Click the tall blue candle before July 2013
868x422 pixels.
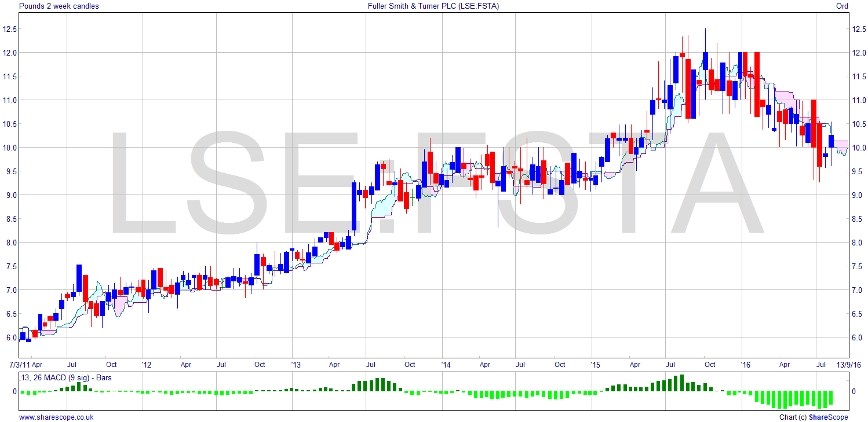click(353, 206)
